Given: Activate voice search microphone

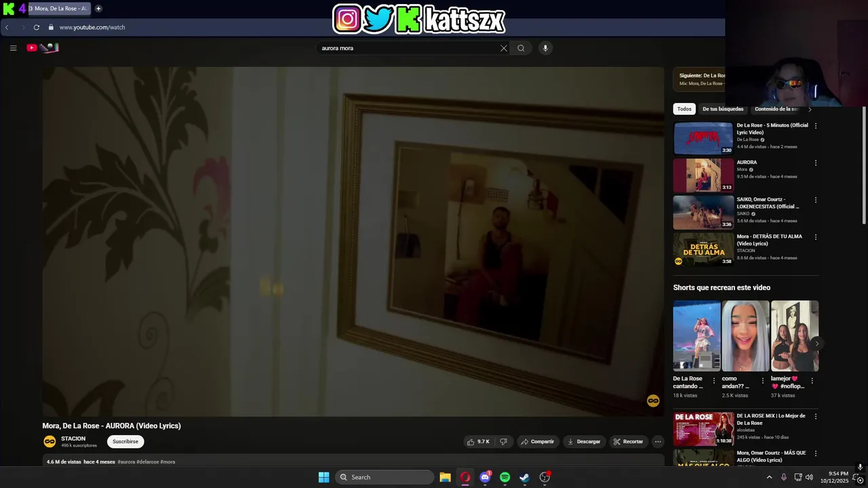Looking at the screenshot, I should [545, 48].
